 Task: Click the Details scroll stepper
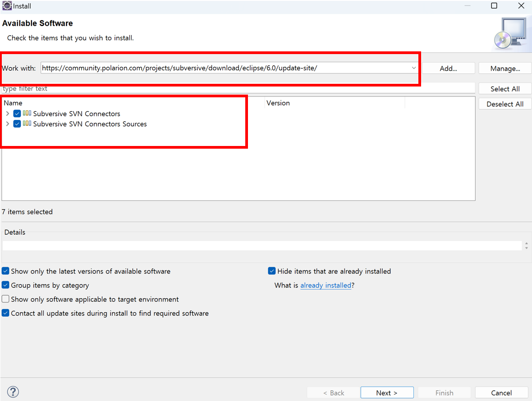coord(526,246)
